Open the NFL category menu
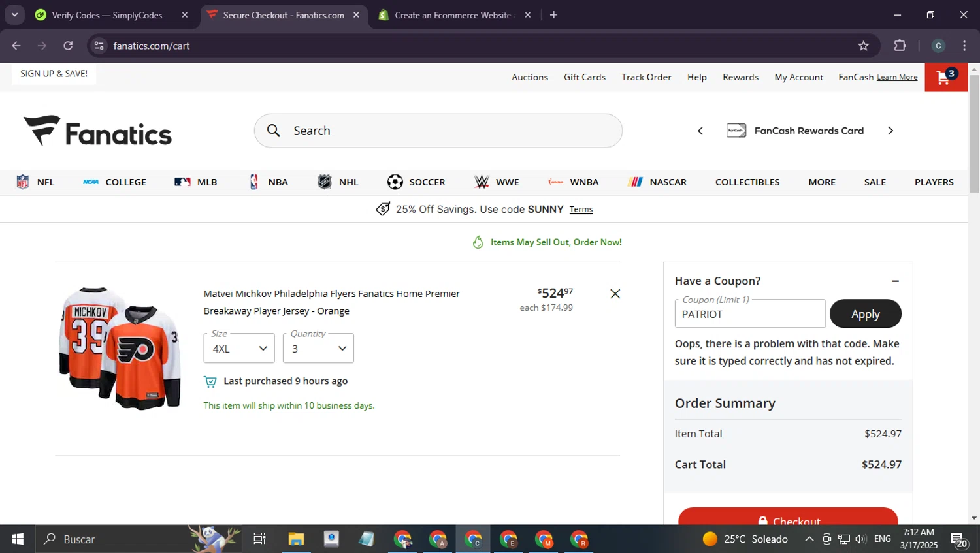The width and height of the screenshot is (980, 553). coord(35,182)
